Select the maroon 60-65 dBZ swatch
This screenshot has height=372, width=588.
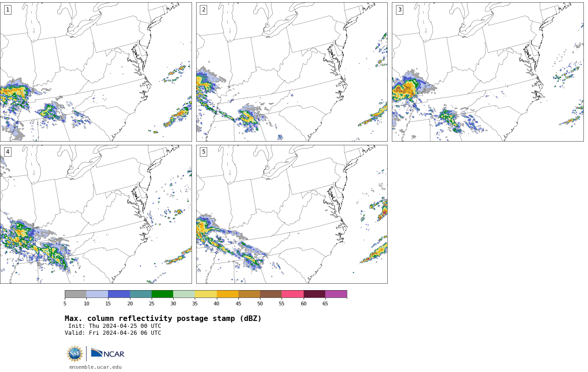click(314, 294)
